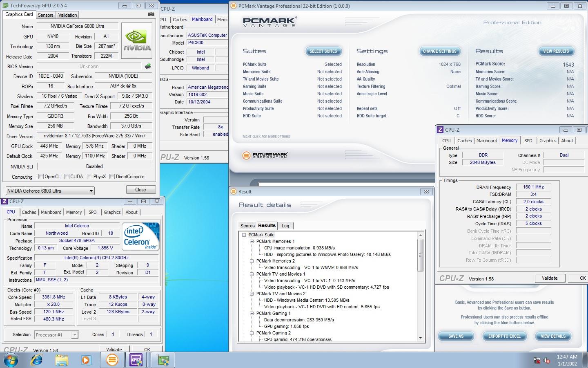Switch to the Validation tab in GPU-Z

point(67,15)
